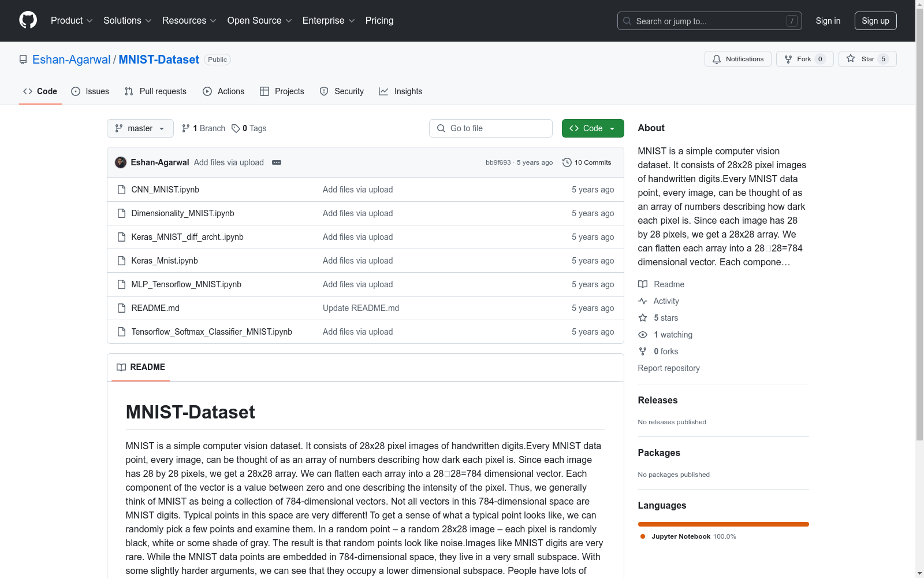Click the book icon in README header
Viewport: 924px width, 578px height.
tap(121, 367)
